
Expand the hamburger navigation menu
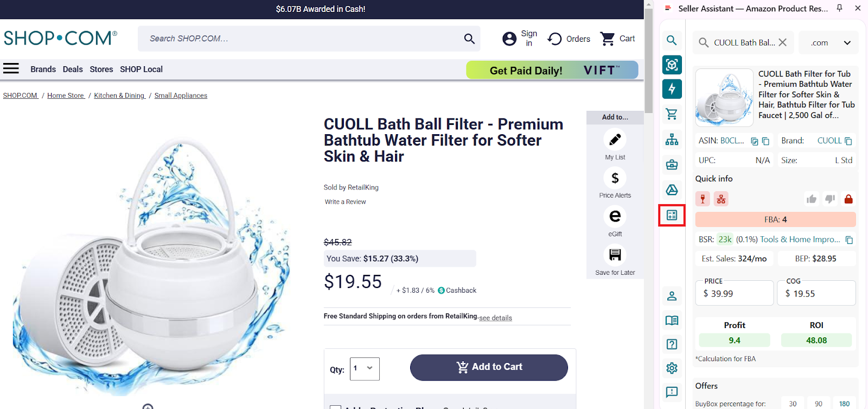pyautogui.click(x=11, y=68)
